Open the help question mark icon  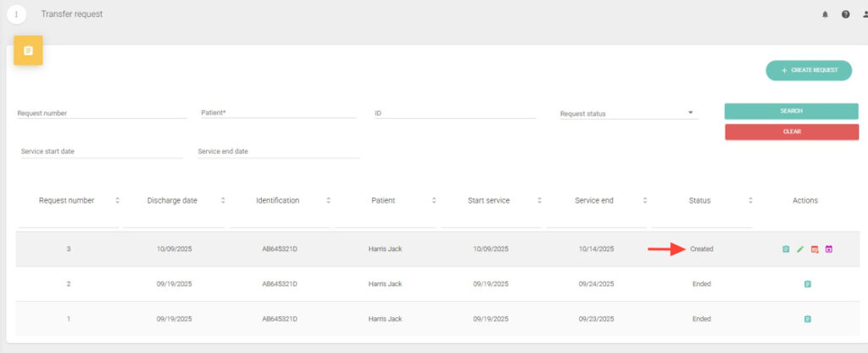pyautogui.click(x=845, y=14)
